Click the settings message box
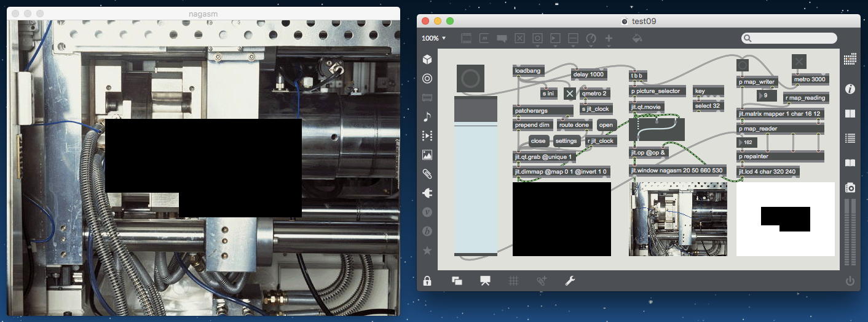868x322 pixels. click(x=566, y=140)
